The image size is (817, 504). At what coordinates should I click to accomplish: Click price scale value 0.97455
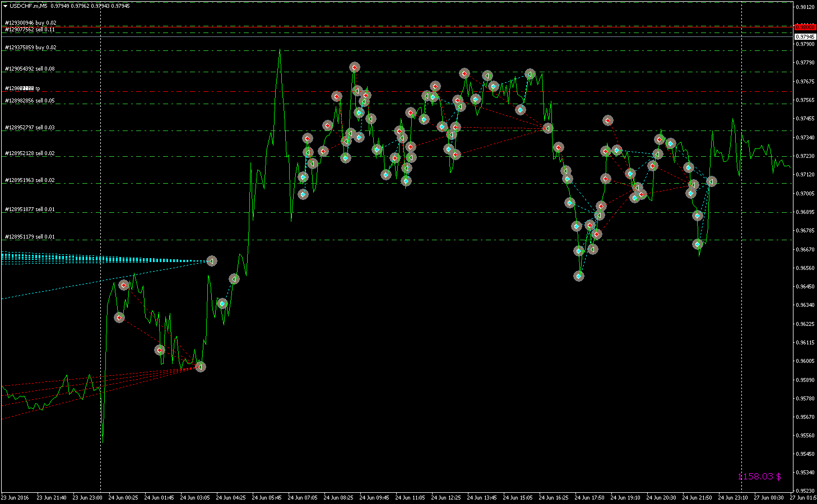pos(806,119)
